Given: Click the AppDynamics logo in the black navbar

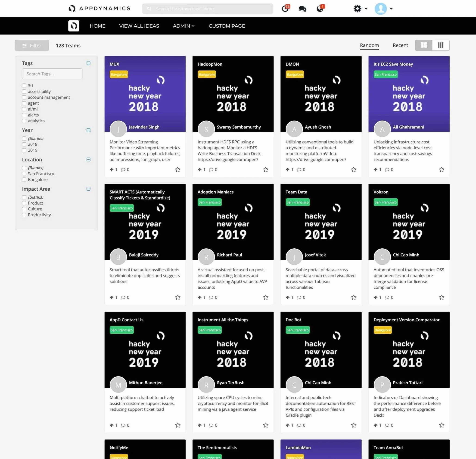Looking at the screenshot, I should (x=74, y=26).
